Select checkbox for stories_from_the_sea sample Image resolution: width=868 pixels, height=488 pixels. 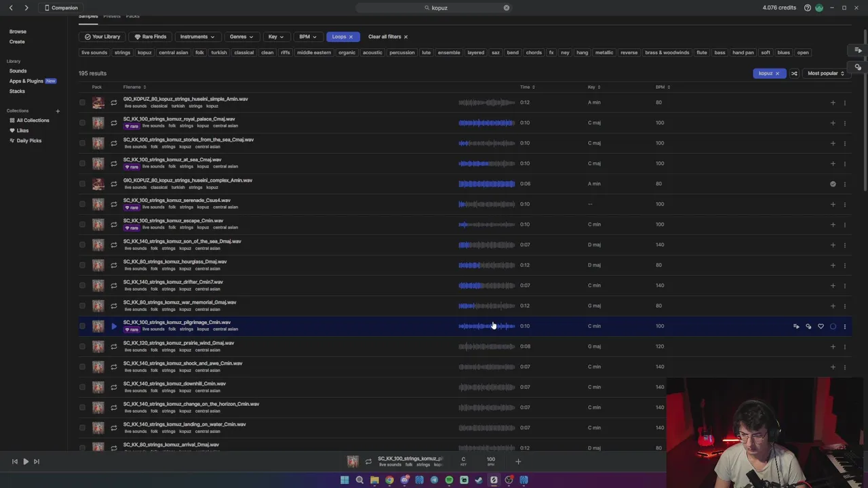[x=82, y=143]
